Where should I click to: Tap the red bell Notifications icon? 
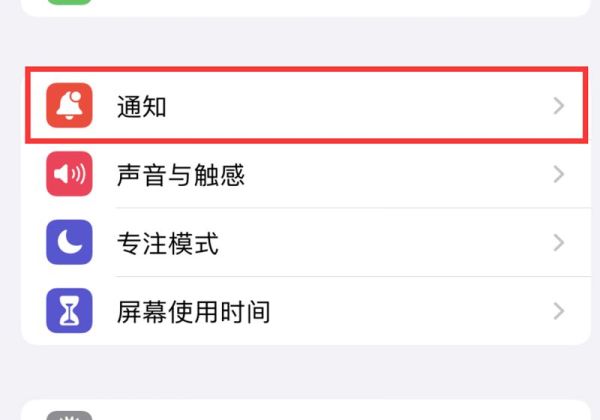tap(69, 106)
